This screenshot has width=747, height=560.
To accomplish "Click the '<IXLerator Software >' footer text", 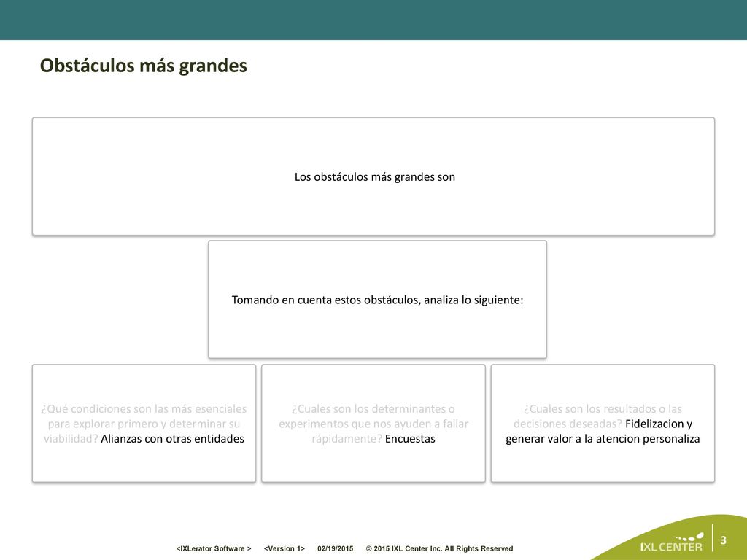I will [x=214, y=548].
